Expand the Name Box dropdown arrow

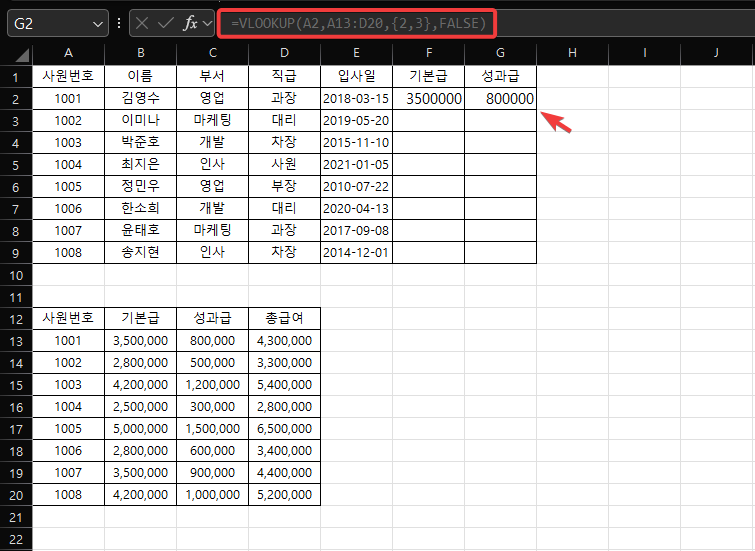(x=98, y=24)
